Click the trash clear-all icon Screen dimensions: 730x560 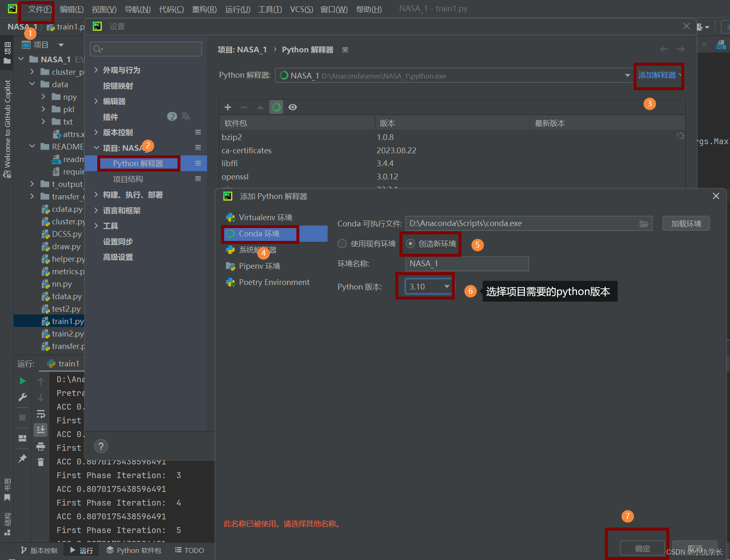[41, 462]
